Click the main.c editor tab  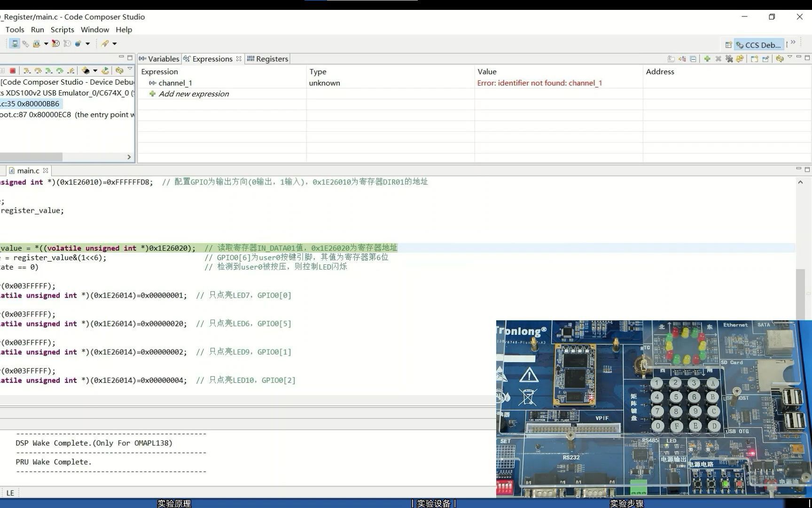[x=27, y=170]
